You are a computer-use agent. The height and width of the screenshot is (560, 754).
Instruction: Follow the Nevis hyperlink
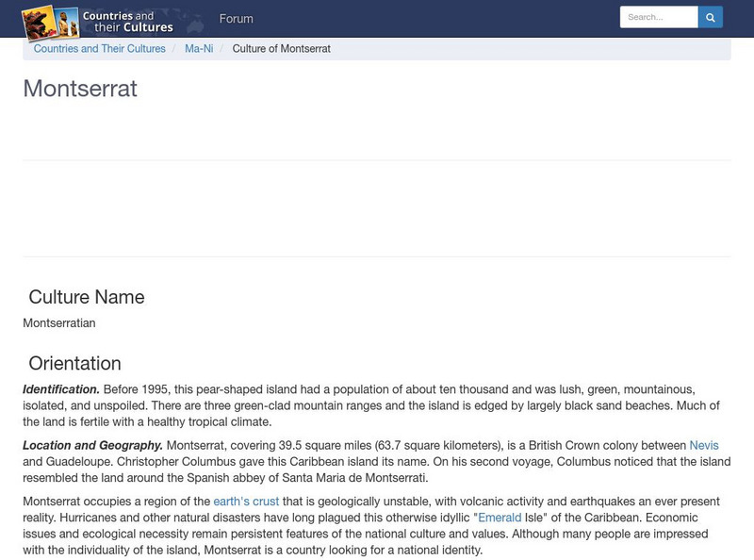click(x=704, y=446)
